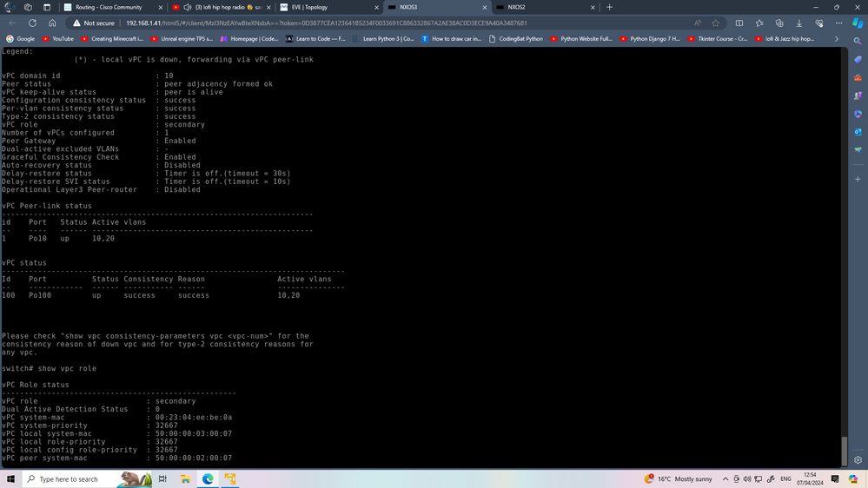Switch to the lofi hip hop radio tab

click(222, 7)
